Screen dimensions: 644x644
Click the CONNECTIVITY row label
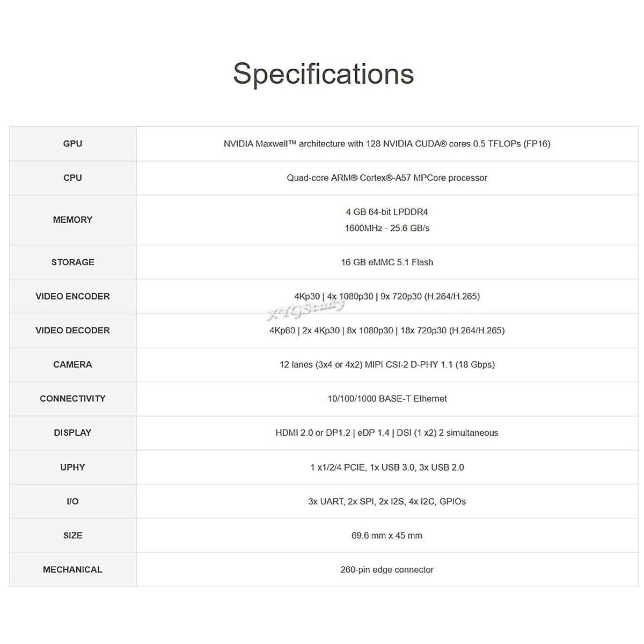point(72,399)
